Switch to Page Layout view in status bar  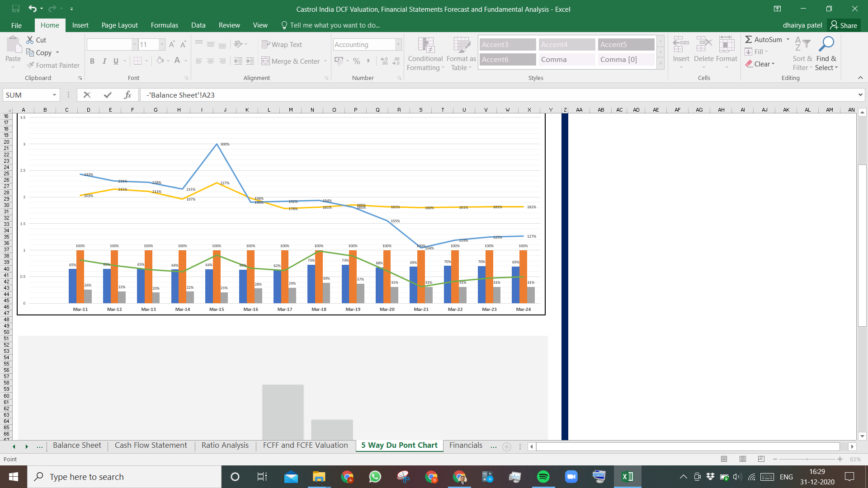tap(742, 459)
